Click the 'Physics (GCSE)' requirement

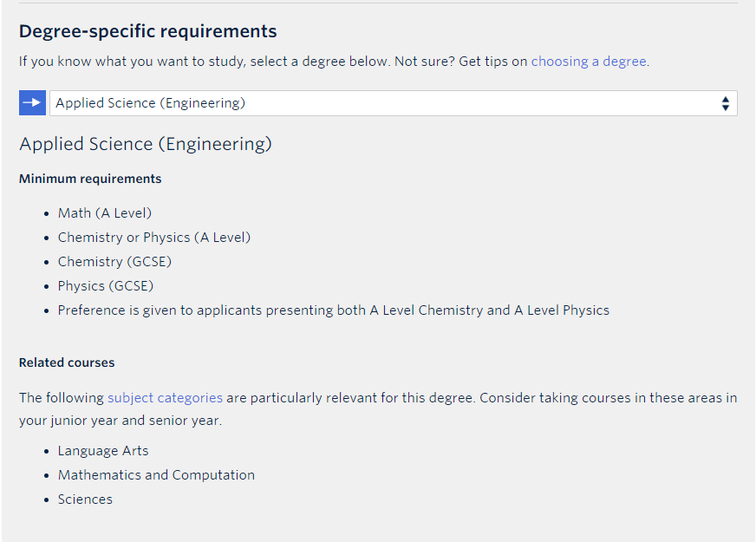[x=106, y=286]
